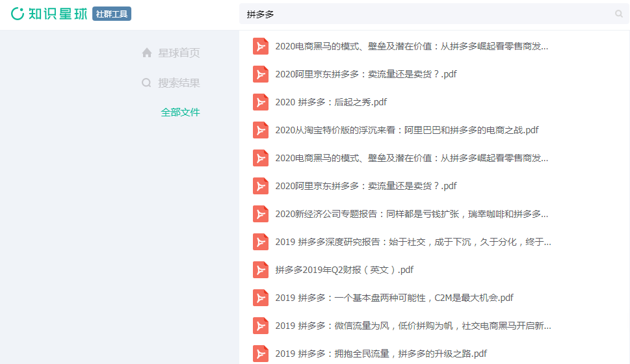Open first 2020电商黑马的模式、壁垒及潜在价值 file
Screen dimensions: 630x364
pos(412,46)
